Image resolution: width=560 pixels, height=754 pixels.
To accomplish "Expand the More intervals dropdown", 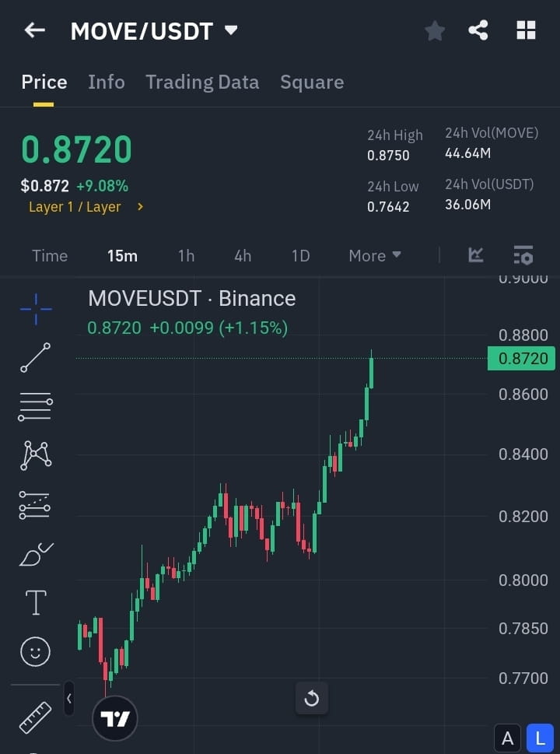I will click(375, 256).
